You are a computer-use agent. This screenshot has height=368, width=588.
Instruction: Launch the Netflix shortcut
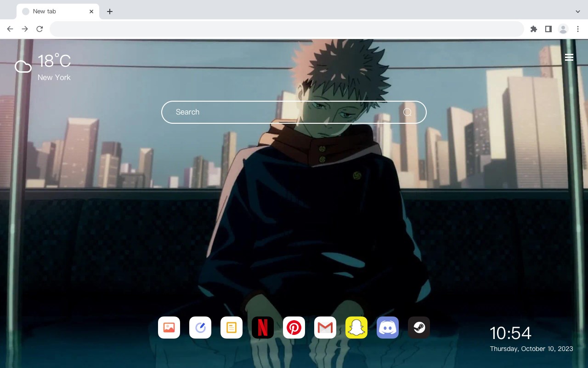(263, 328)
